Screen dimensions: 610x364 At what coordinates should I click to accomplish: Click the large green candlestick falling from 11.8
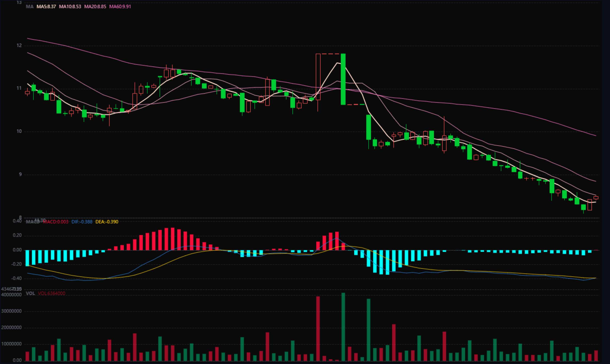(343, 79)
